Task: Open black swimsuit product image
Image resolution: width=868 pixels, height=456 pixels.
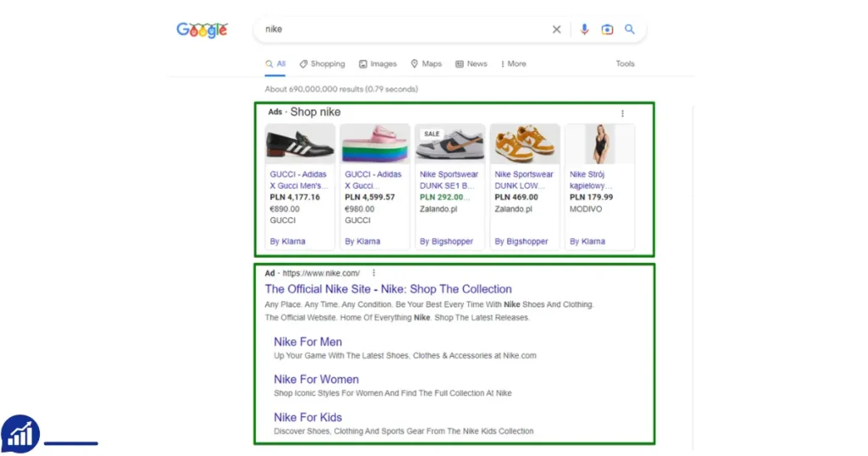Action: point(599,144)
